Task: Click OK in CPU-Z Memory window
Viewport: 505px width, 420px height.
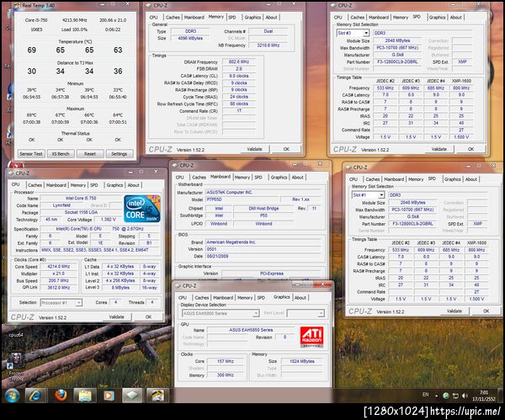Action: tap(286, 149)
